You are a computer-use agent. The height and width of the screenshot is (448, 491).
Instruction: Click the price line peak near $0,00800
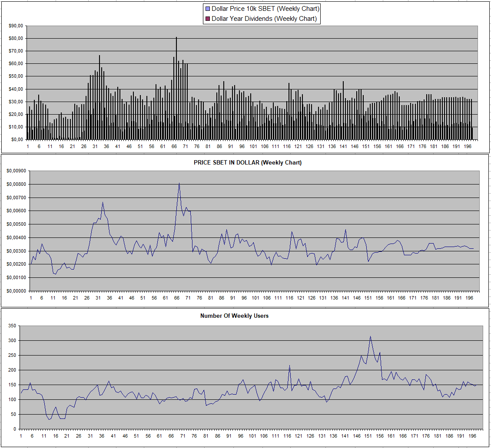click(x=179, y=183)
